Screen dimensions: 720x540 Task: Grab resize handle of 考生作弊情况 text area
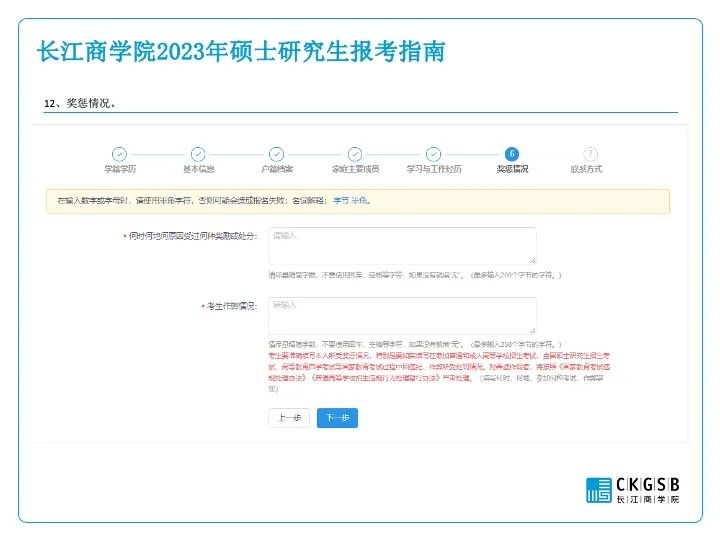[x=532, y=331]
